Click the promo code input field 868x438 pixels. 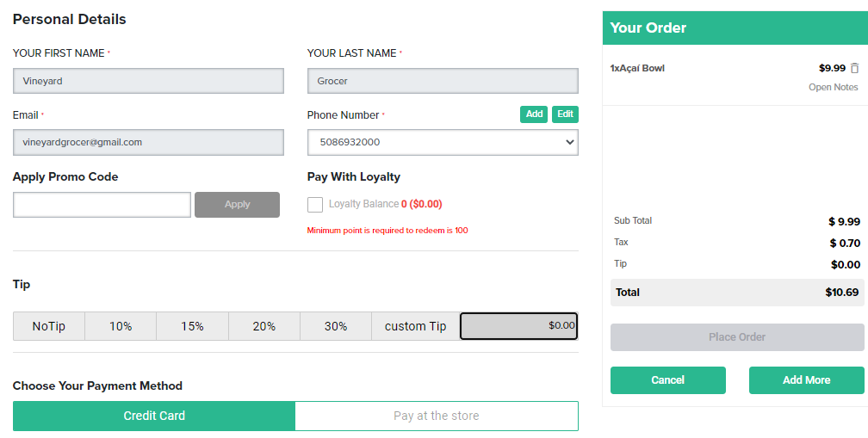click(102, 205)
